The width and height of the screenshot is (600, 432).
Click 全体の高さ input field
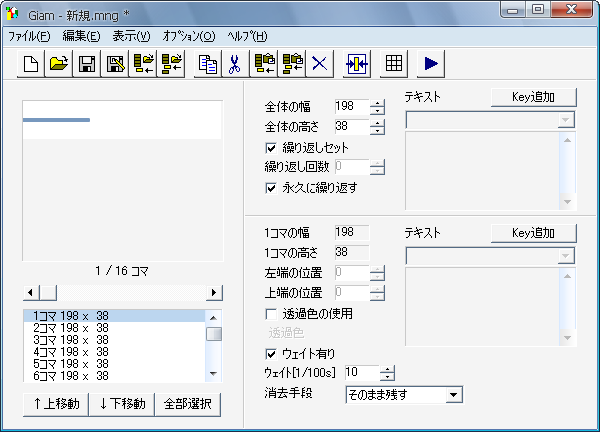point(352,127)
